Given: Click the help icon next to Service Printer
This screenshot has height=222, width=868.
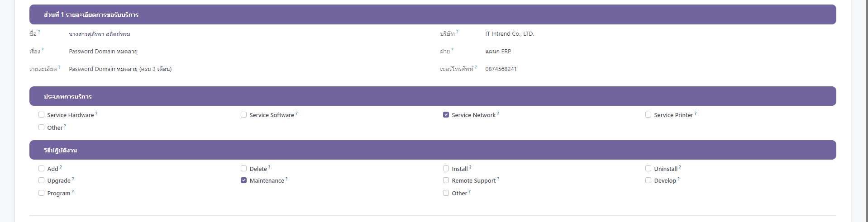Looking at the screenshot, I should [x=695, y=113].
